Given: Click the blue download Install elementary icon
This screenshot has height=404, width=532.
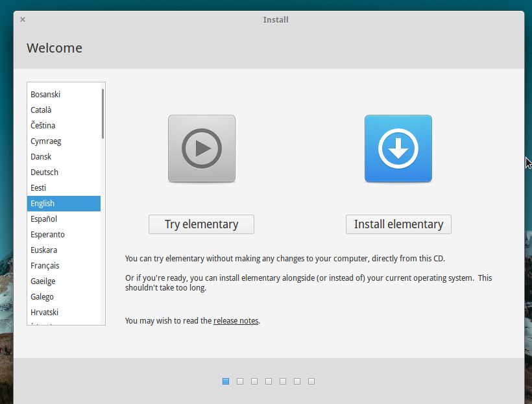Looking at the screenshot, I should [398, 149].
